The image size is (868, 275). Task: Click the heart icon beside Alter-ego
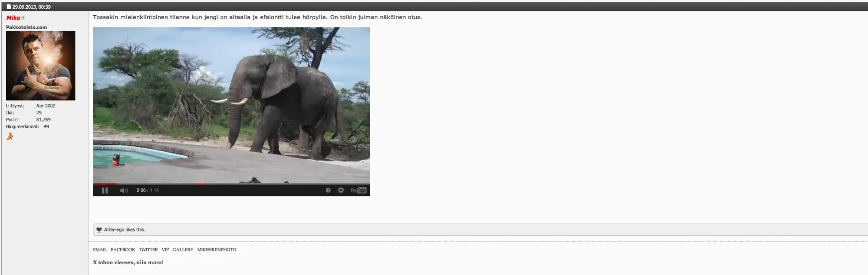point(99,230)
